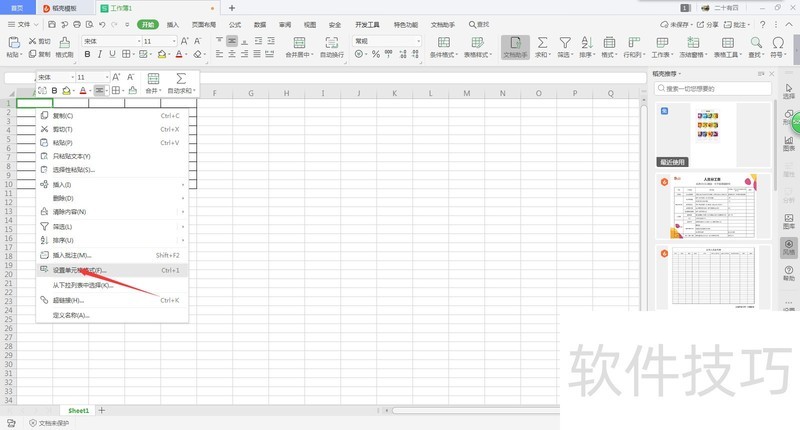800x430 pixels.
Task: Click the Print icon in quick access toolbar
Action: point(77,24)
